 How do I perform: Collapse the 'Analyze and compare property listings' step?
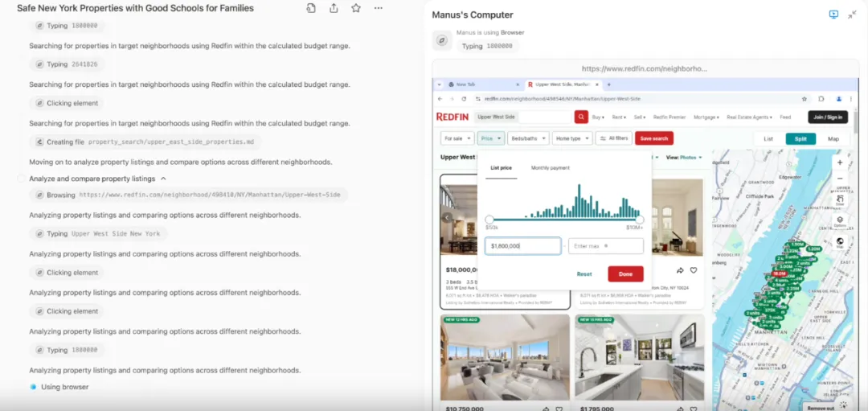coord(163,179)
